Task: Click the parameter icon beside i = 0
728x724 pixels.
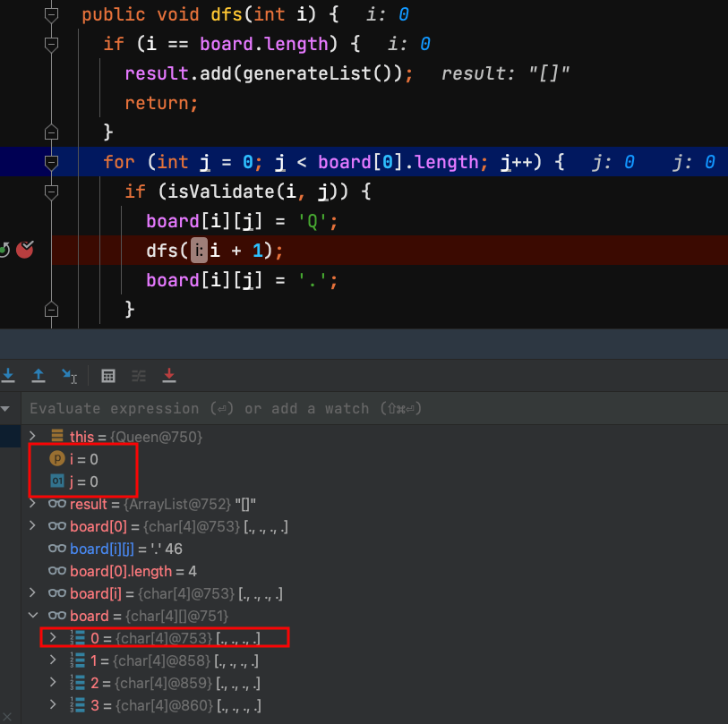Action: tap(56, 458)
